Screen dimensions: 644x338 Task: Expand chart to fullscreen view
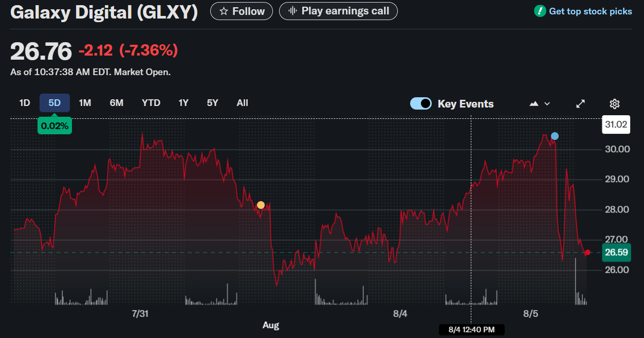(580, 104)
